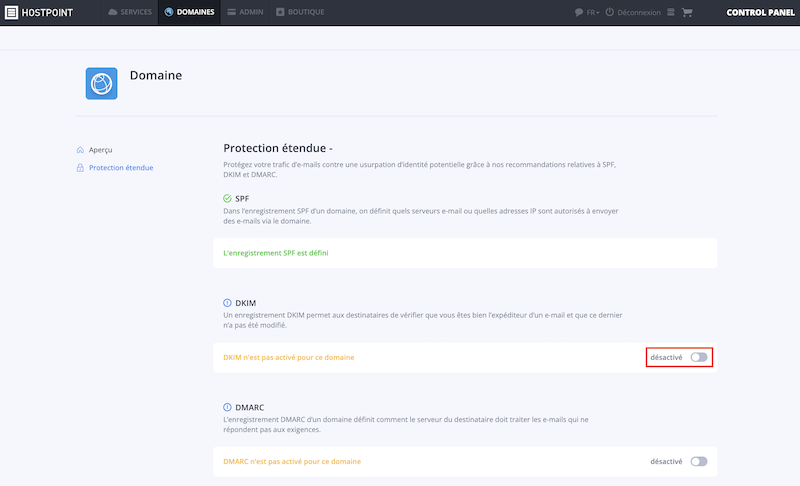Click the DMARC info icon
Image resolution: width=800 pixels, height=486 pixels.
click(x=228, y=407)
